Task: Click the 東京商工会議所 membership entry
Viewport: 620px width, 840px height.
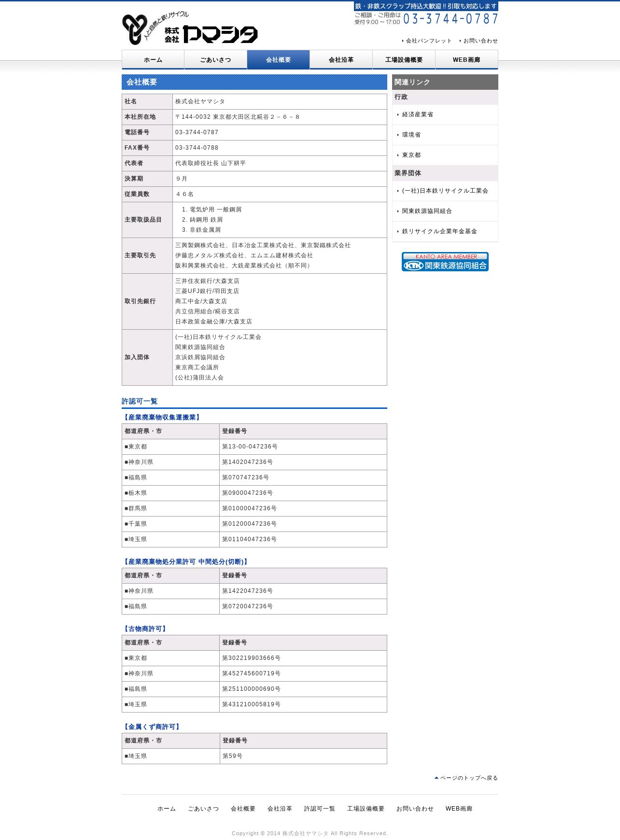Action: (x=197, y=367)
